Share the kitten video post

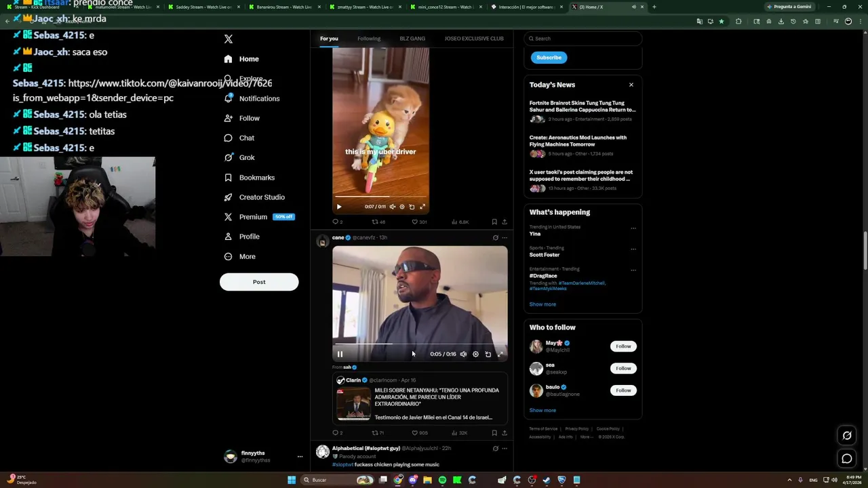[504, 222]
